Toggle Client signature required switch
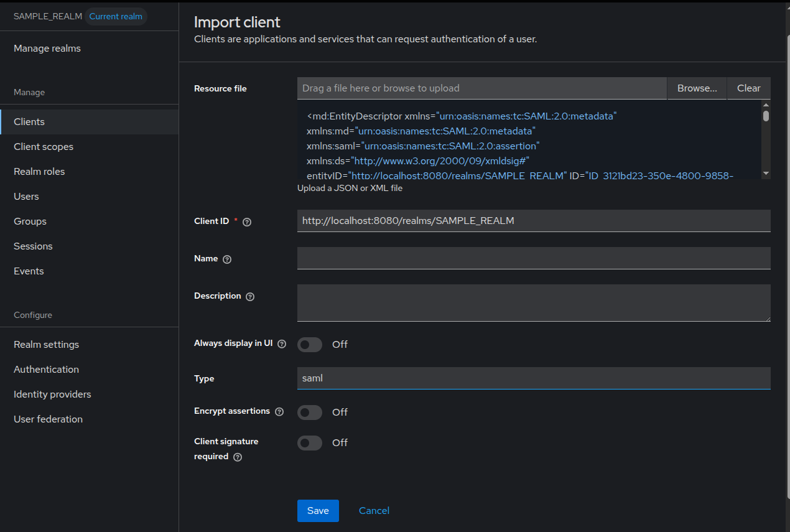 (310, 443)
